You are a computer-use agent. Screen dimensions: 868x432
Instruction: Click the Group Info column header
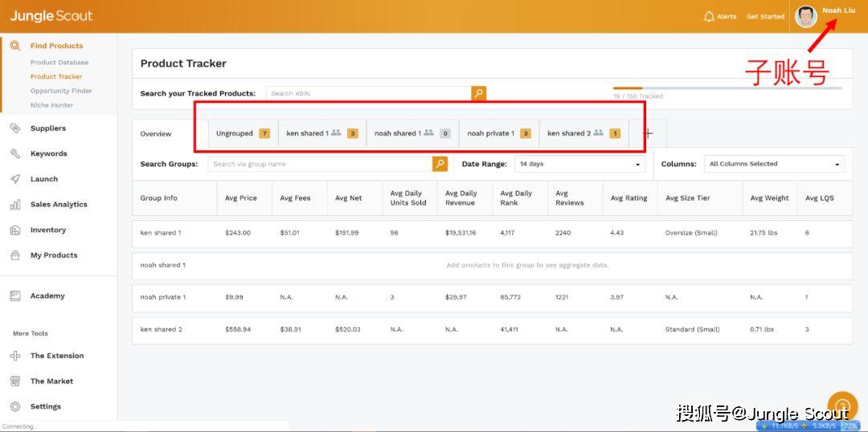click(159, 198)
